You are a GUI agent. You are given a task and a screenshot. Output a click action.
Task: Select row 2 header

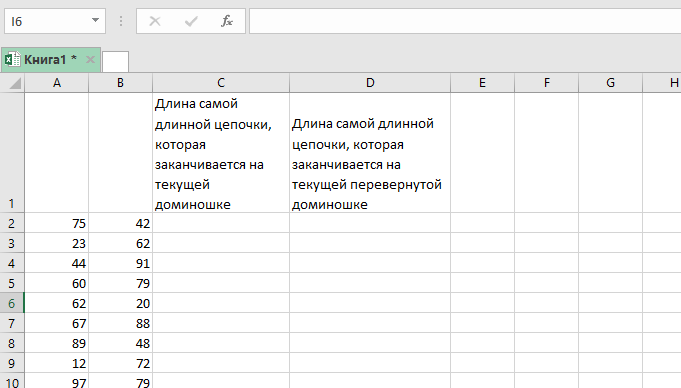12,223
